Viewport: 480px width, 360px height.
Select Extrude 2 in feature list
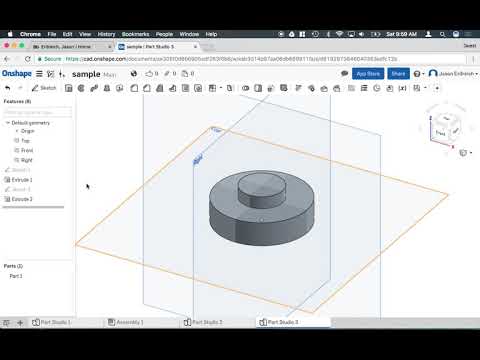pos(22,199)
